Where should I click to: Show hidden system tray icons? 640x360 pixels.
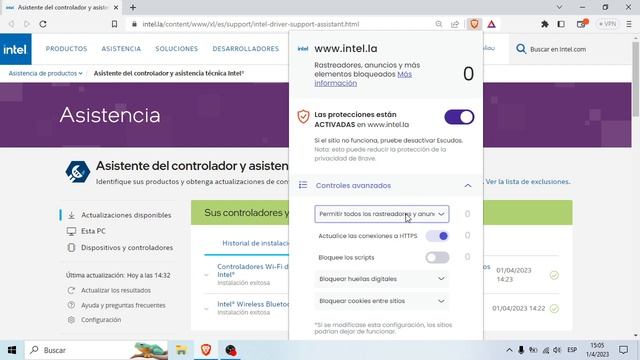click(x=509, y=350)
